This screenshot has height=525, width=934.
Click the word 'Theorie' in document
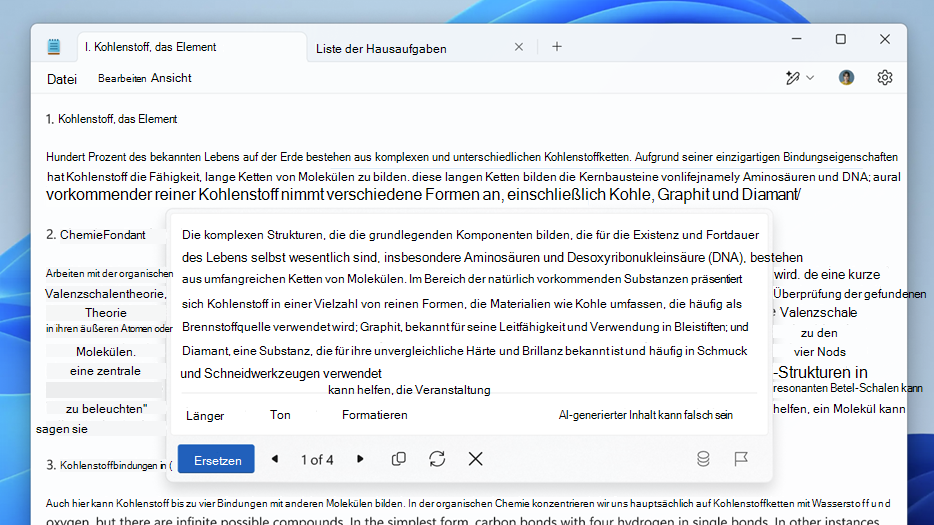(x=105, y=313)
